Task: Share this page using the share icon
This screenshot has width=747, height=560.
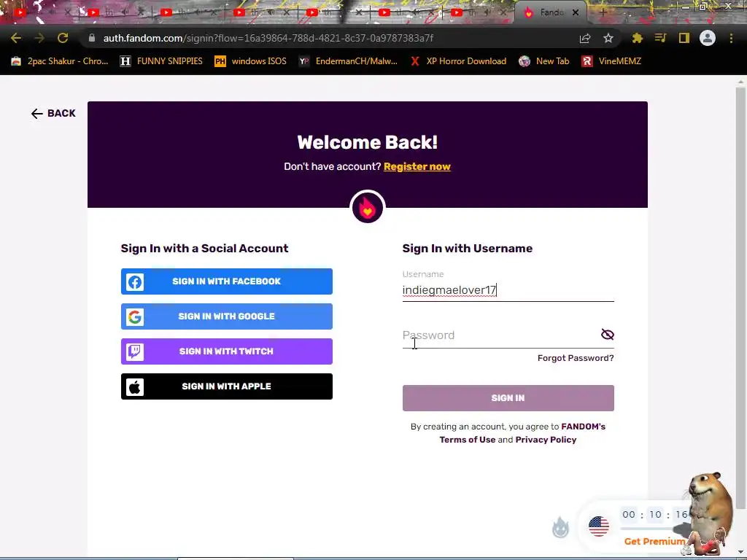Action: [585, 38]
